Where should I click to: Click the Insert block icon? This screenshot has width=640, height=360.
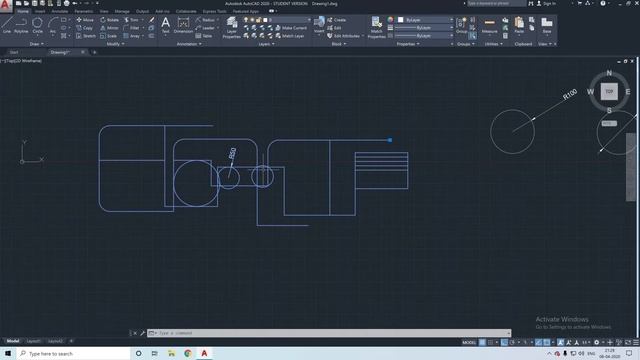(319, 24)
